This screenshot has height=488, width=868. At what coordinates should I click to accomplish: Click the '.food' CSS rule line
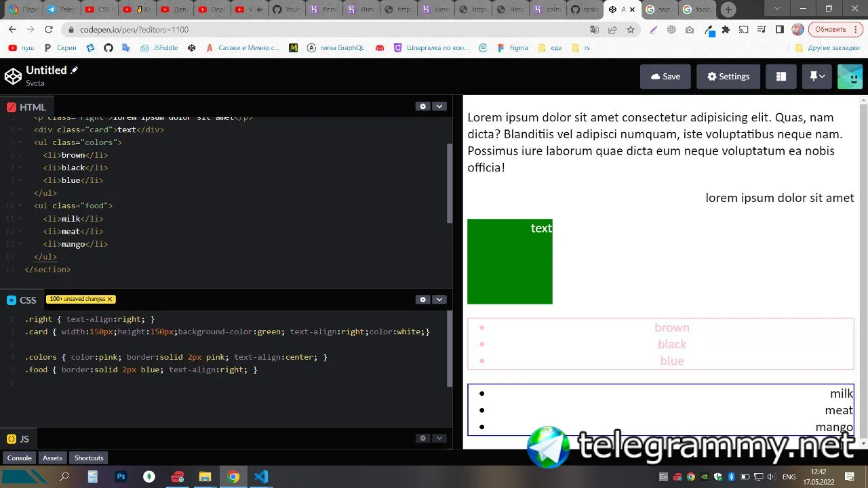click(141, 369)
